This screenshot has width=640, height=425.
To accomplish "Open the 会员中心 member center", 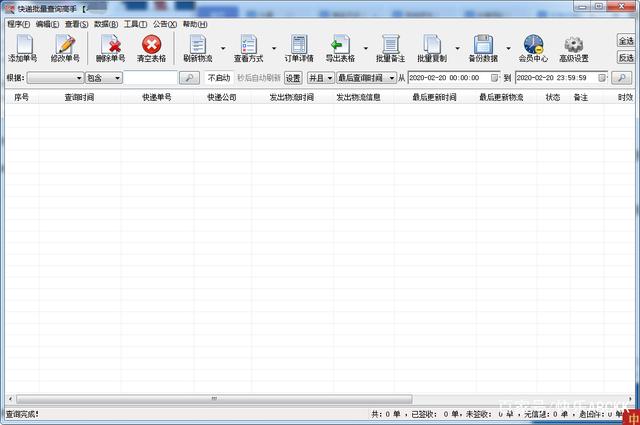I will coord(532,47).
